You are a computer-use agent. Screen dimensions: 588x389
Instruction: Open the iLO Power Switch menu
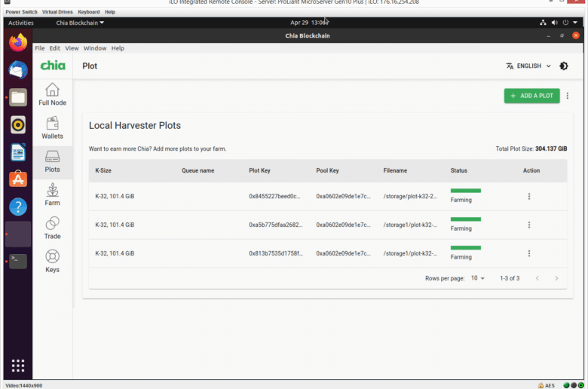click(x=21, y=11)
